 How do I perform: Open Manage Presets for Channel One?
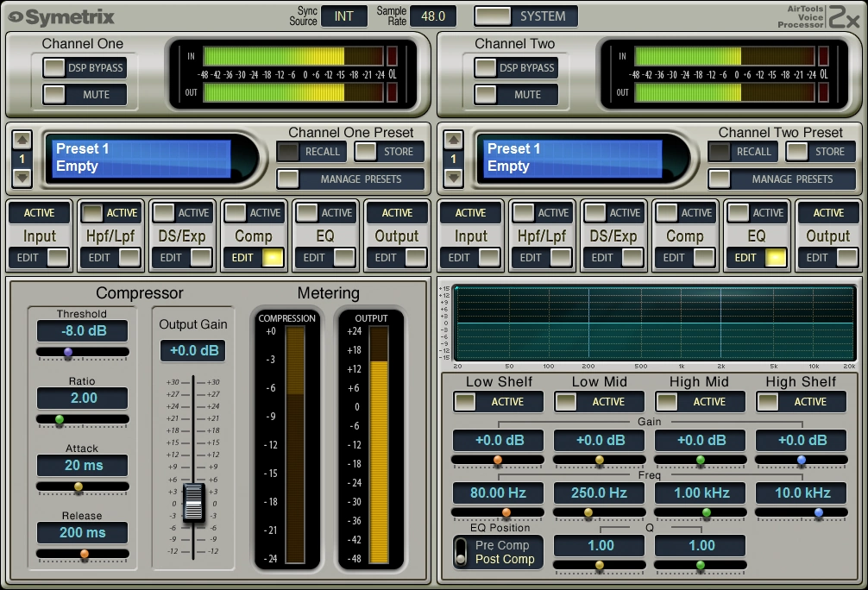tap(350, 179)
